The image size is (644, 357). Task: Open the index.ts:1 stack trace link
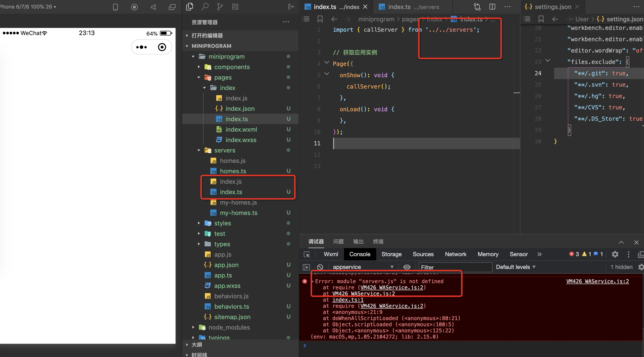tap(348, 300)
